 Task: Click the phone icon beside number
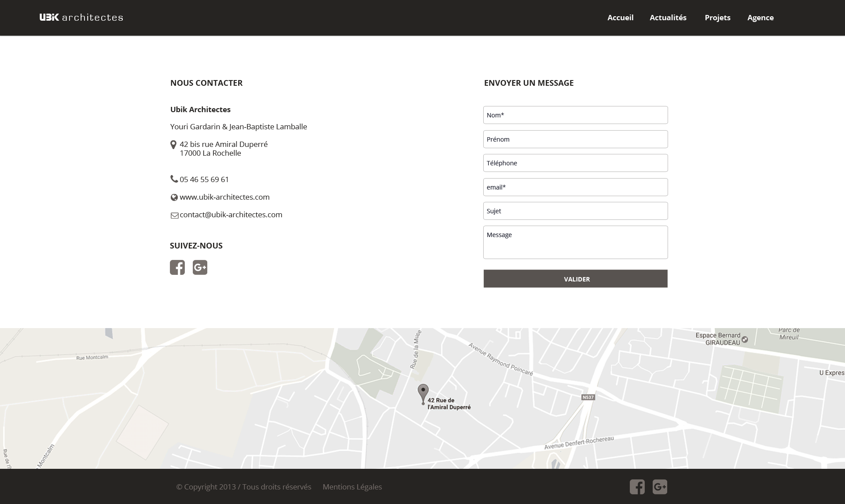click(x=174, y=179)
